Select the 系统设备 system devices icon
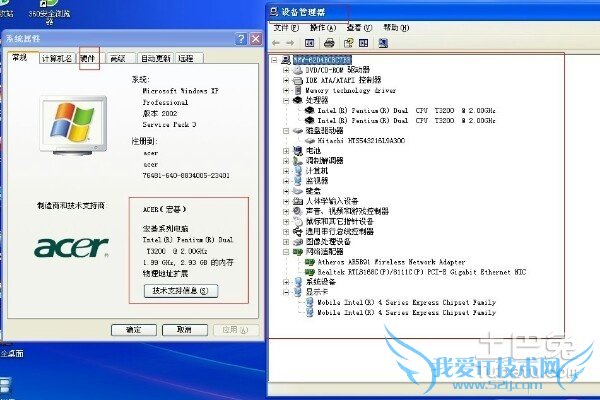This screenshot has height=400, width=600. [x=298, y=282]
